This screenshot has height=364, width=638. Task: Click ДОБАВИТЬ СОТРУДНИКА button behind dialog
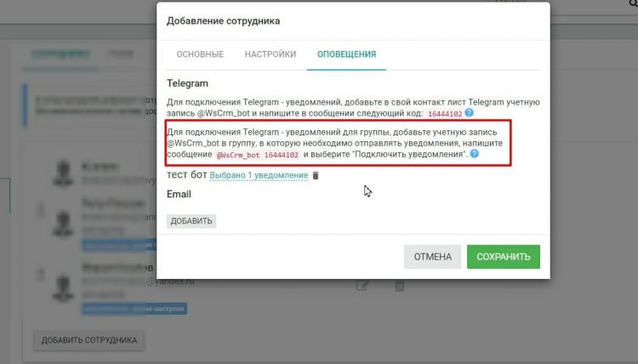[x=89, y=340]
